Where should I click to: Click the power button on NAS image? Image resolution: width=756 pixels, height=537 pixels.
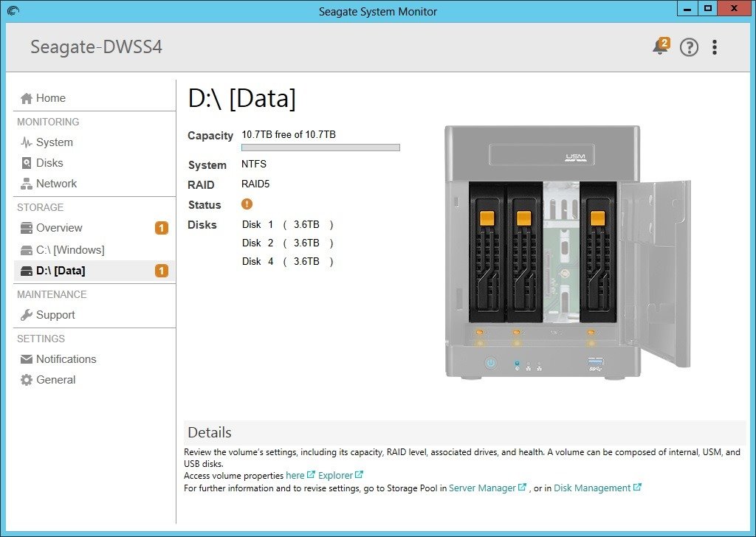pos(491,363)
